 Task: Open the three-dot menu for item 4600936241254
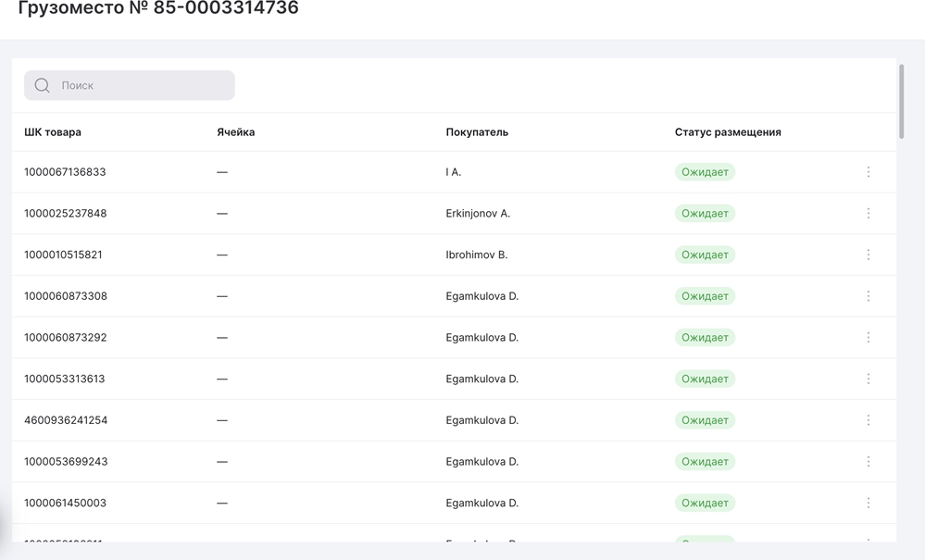tap(868, 420)
